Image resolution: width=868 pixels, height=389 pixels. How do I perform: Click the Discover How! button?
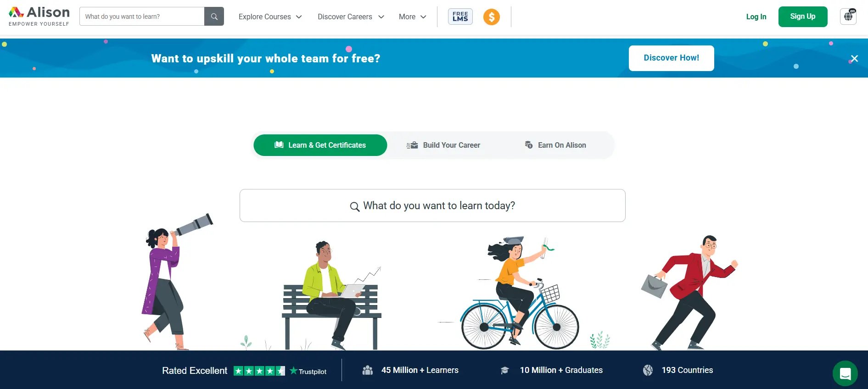(671, 58)
